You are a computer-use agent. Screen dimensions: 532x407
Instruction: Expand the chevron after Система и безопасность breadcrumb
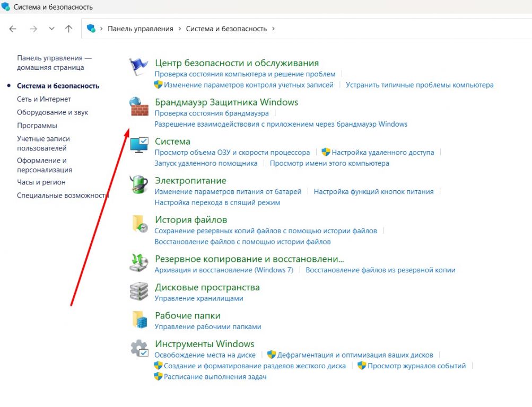point(273,29)
